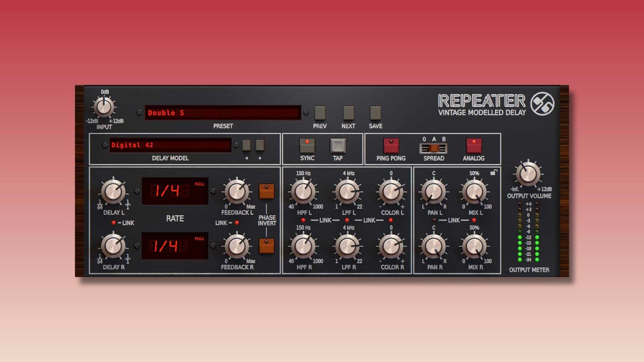
Task: Click the bottom 1/4 rate display
Action: click(175, 246)
